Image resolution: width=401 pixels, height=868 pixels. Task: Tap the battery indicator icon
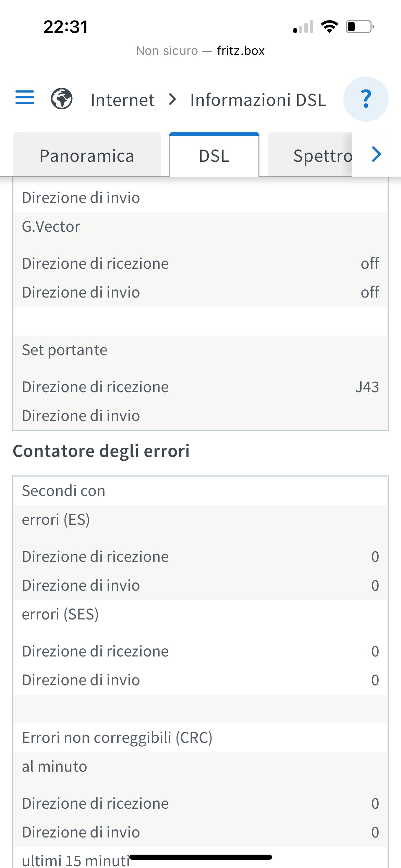pos(360,26)
